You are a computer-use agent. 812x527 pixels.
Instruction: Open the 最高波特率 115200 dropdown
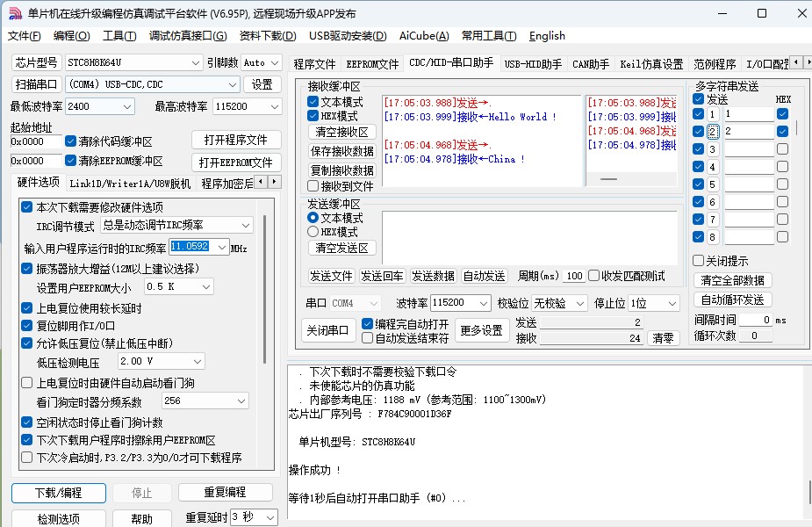[x=275, y=107]
